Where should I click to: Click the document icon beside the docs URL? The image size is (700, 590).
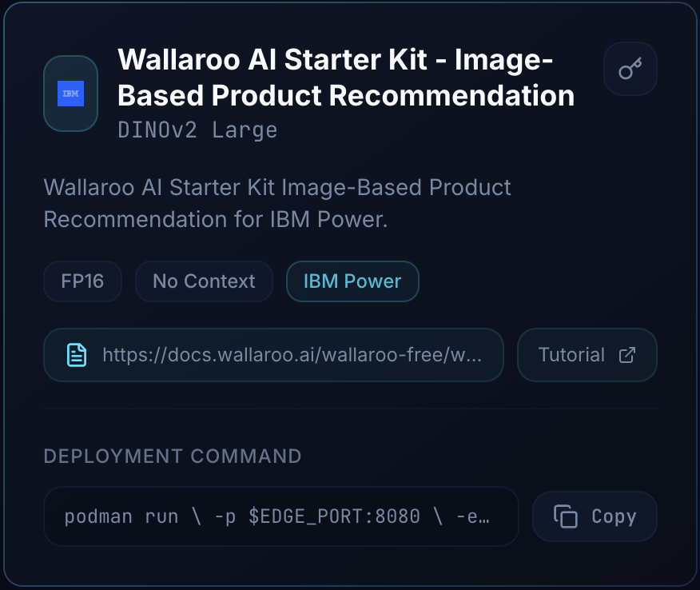click(76, 355)
